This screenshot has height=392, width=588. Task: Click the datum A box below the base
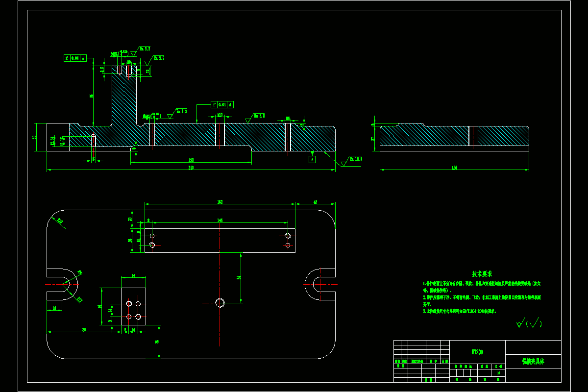(312, 159)
